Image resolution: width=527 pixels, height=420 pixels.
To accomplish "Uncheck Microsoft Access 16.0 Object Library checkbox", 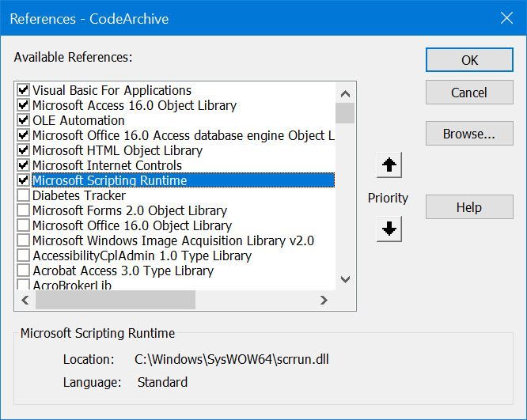I will point(23,105).
